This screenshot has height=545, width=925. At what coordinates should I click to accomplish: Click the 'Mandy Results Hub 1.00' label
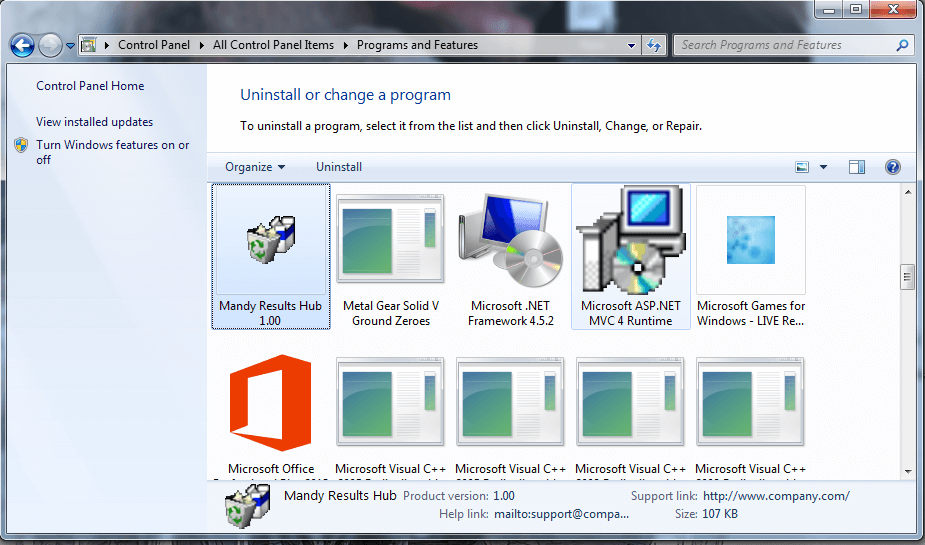[x=271, y=313]
